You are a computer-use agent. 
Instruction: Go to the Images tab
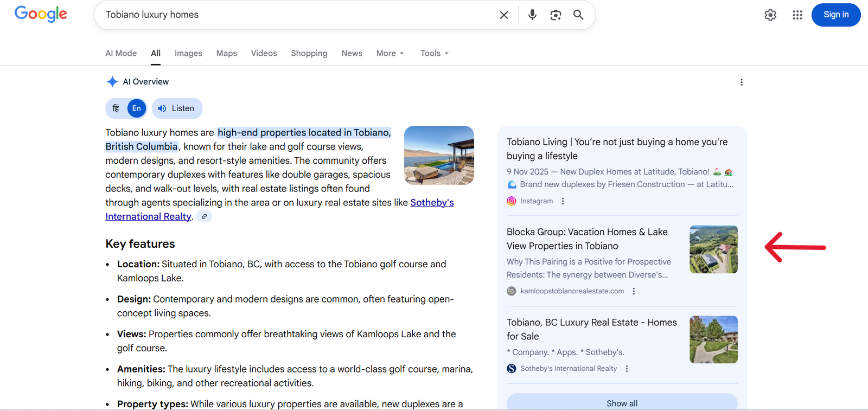(188, 53)
